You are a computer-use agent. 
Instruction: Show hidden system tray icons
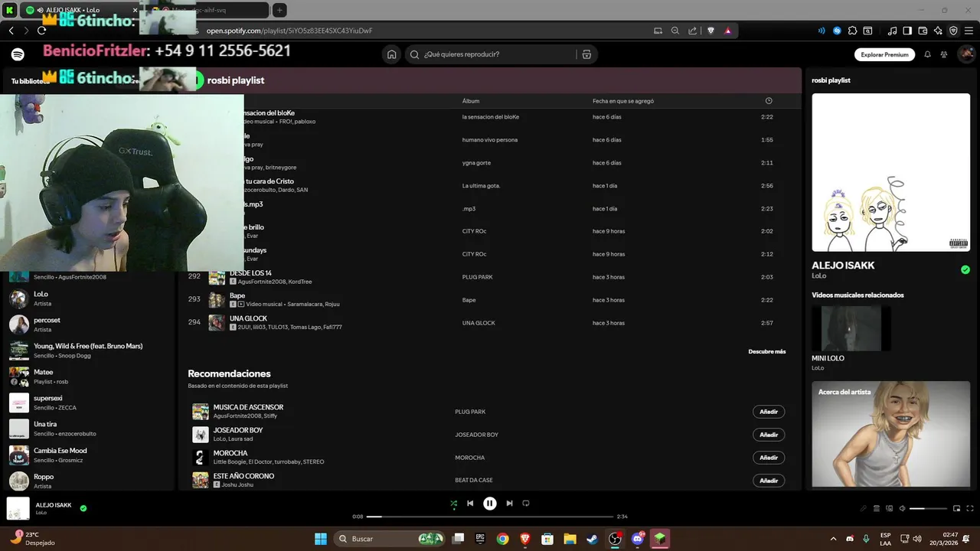(833, 539)
